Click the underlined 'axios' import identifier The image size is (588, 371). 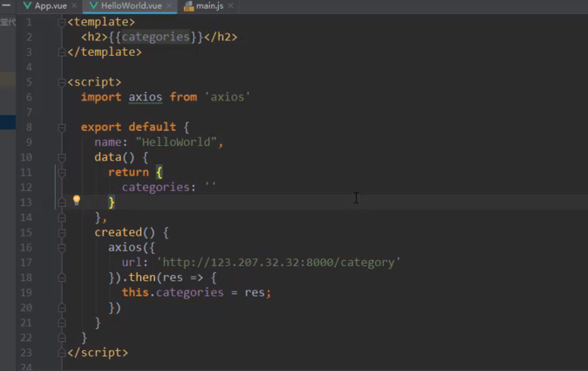point(145,97)
